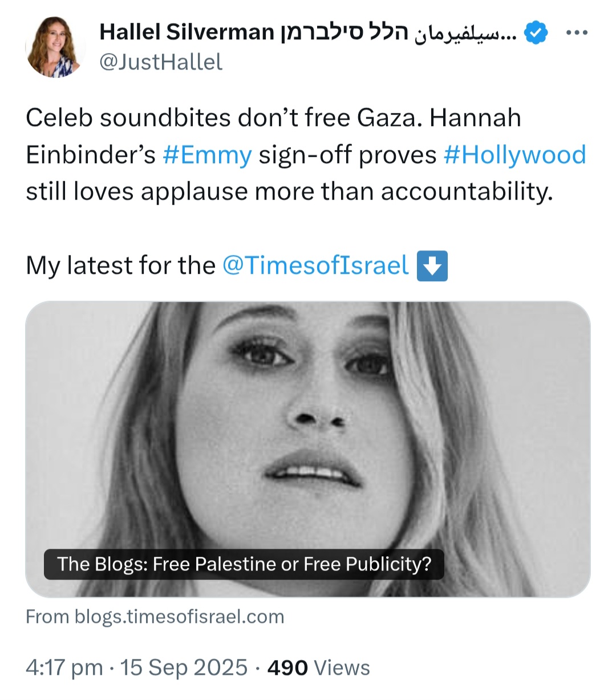Open the #Emmy hashtag
This screenshot has width=616, height=700.
pyautogui.click(x=207, y=155)
